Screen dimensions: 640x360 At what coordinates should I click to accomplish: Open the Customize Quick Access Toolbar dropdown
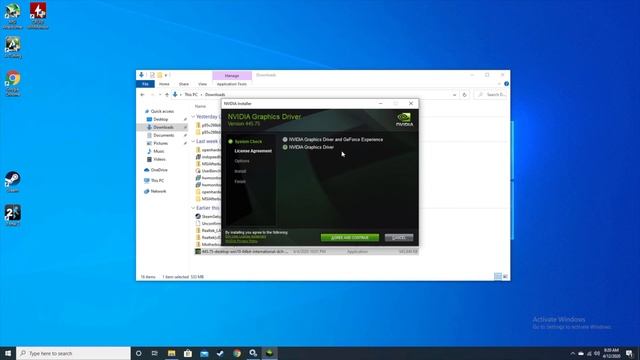click(166, 76)
